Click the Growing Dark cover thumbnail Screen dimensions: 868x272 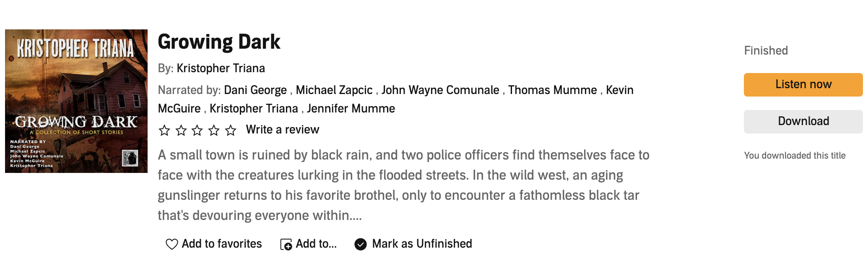point(76,101)
